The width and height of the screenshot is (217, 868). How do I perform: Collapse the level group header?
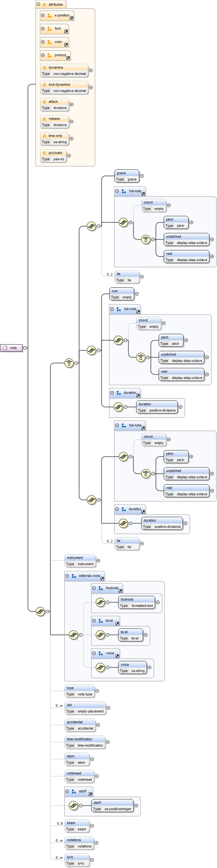click(94, 621)
